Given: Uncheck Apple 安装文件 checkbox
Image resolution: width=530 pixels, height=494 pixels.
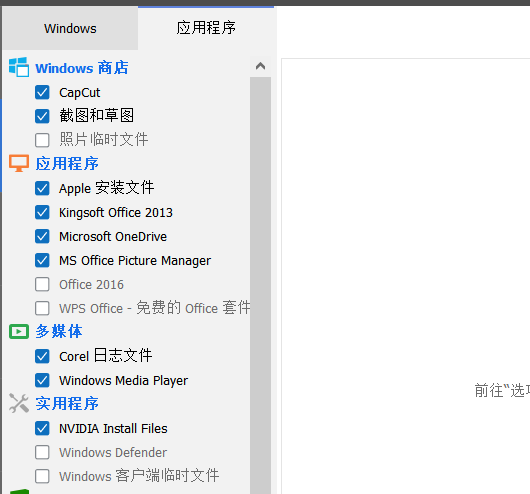Looking at the screenshot, I should point(42,188).
